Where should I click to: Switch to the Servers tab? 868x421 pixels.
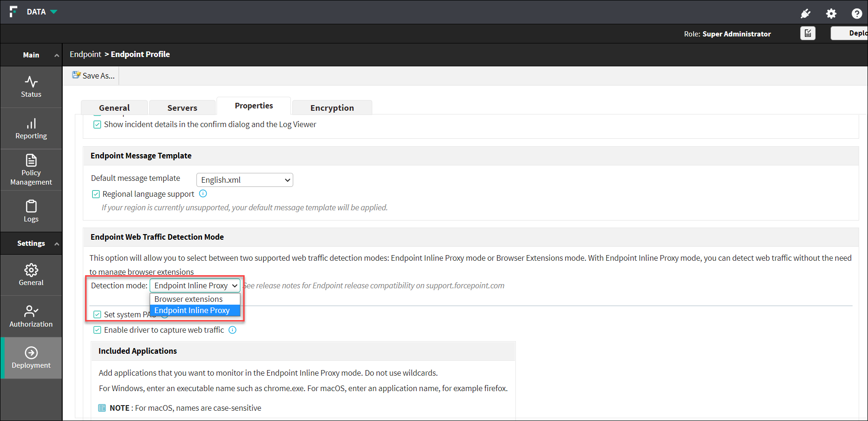182,108
